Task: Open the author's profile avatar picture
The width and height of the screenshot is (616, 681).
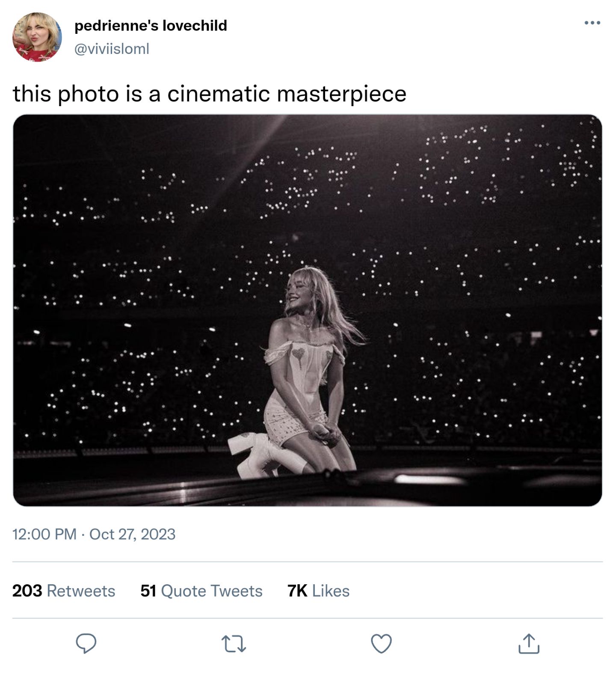Action: point(37,37)
